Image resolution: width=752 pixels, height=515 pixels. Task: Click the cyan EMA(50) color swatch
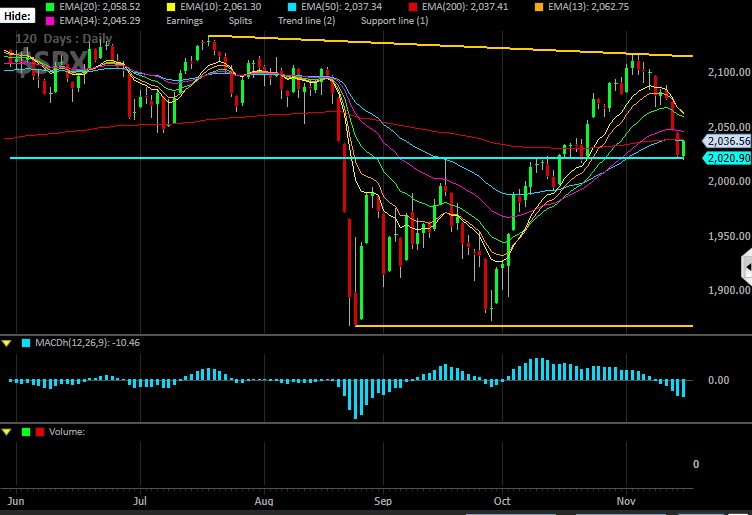tap(292, 7)
